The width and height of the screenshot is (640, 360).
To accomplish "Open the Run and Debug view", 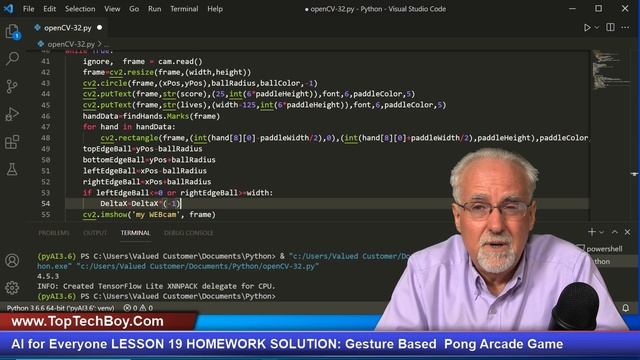I will pyautogui.click(x=12, y=114).
